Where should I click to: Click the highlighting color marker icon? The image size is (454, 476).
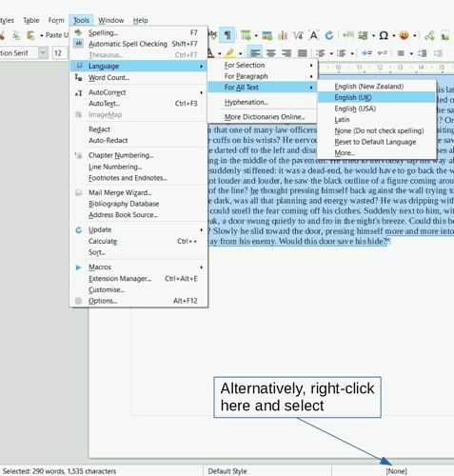(229, 53)
